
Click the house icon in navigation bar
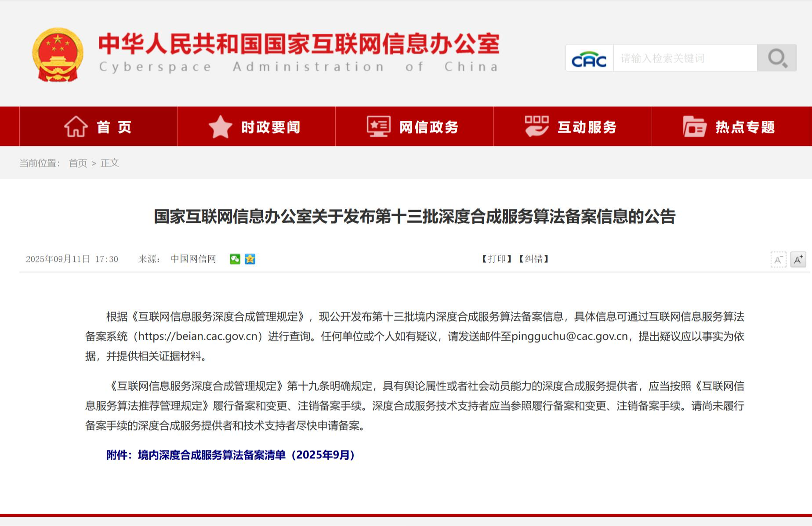(x=76, y=127)
